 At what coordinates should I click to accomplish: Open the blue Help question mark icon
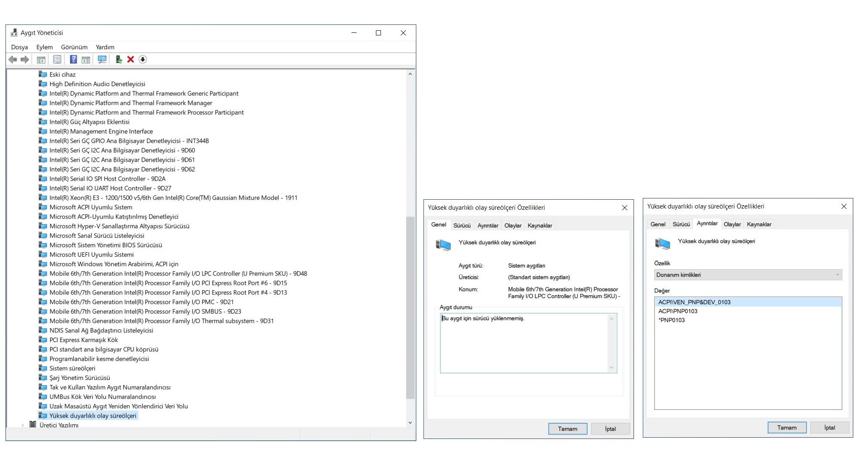click(x=73, y=59)
